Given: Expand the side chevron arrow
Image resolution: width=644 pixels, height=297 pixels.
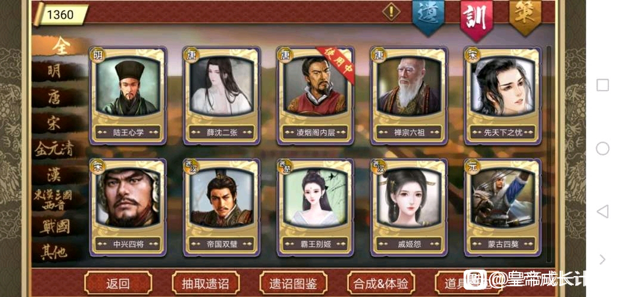Looking at the screenshot, I should click(x=602, y=259).
